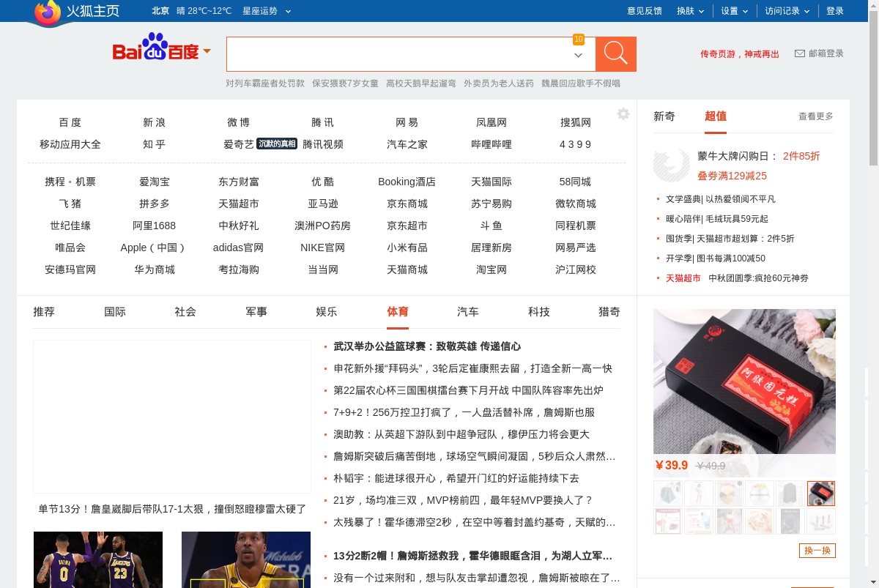Open the 知乎 site link
Viewport: 879px width, 588px height.
[x=155, y=144]
